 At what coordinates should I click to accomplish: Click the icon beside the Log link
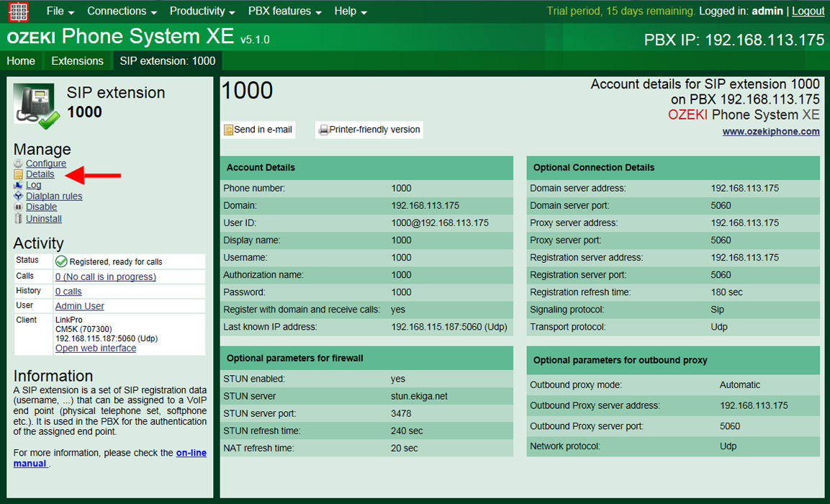pyautogui.click(x=19, y=185)
